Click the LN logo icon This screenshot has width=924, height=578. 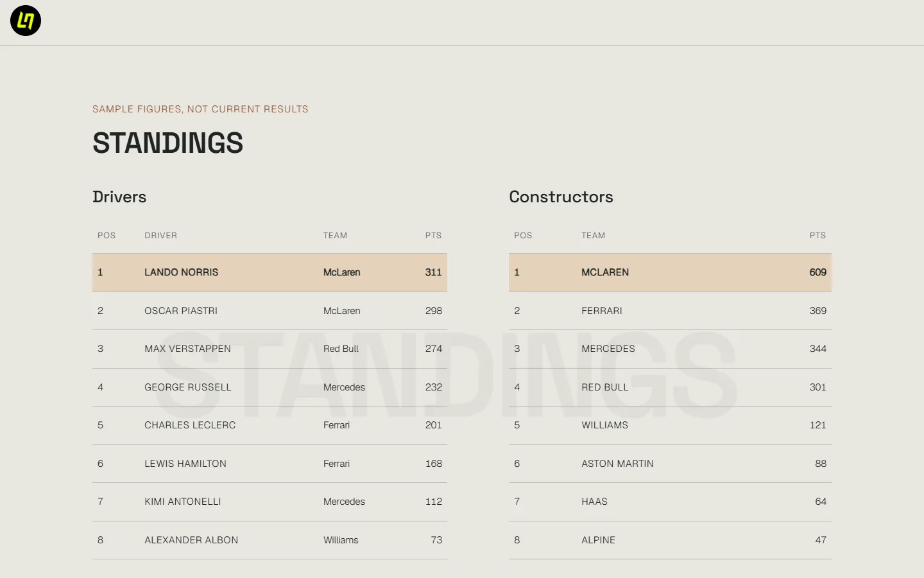[x=26, y=21]
